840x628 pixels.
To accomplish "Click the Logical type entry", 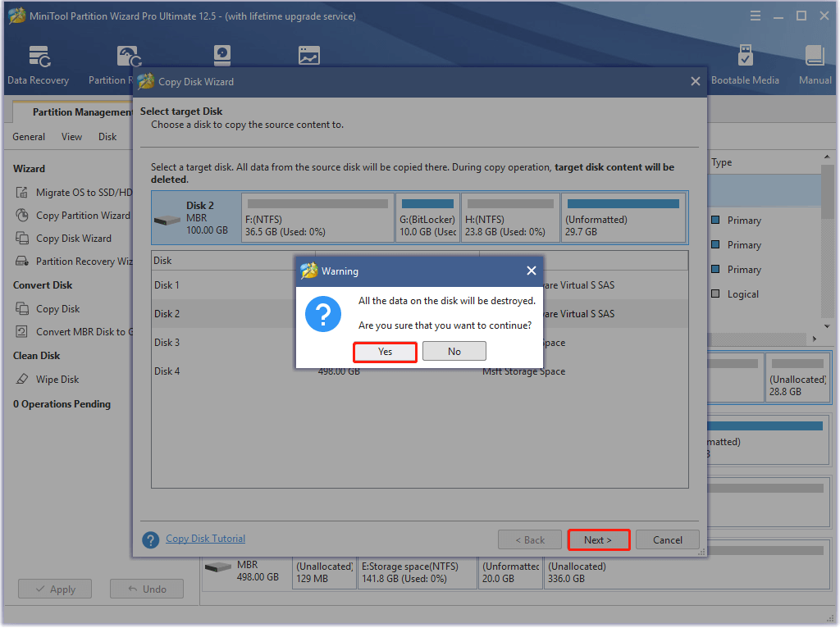I will [742, 294].
